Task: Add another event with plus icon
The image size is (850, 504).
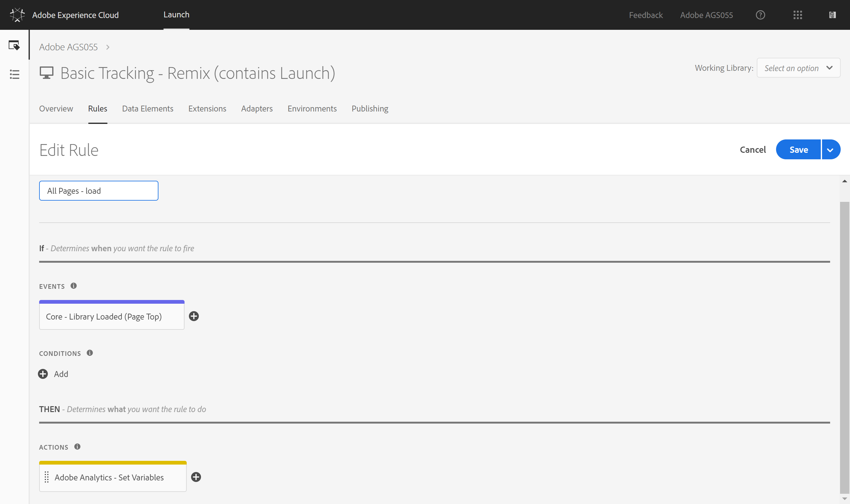Action: (194, 316)
